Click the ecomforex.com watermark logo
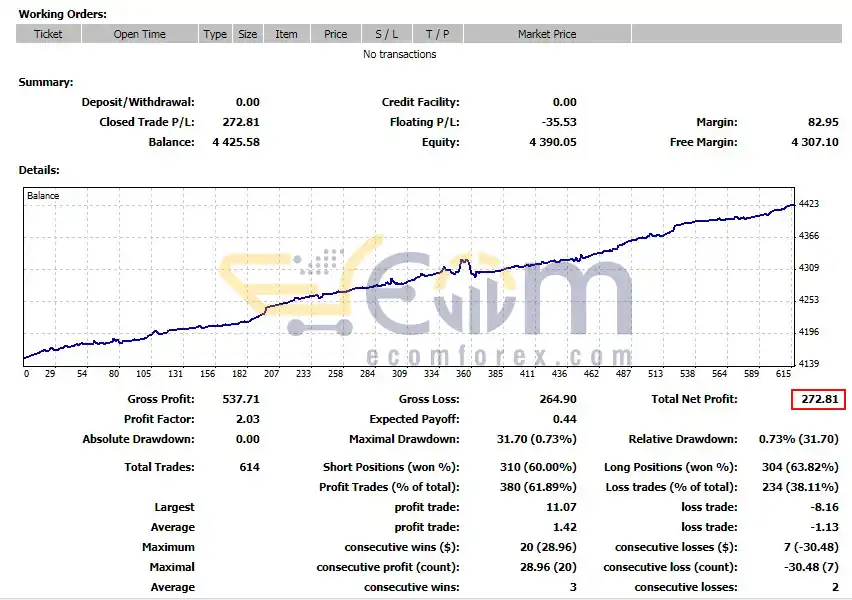Image resolution: width=852 pixels, height=600 pixels. (x=427, y=301)
